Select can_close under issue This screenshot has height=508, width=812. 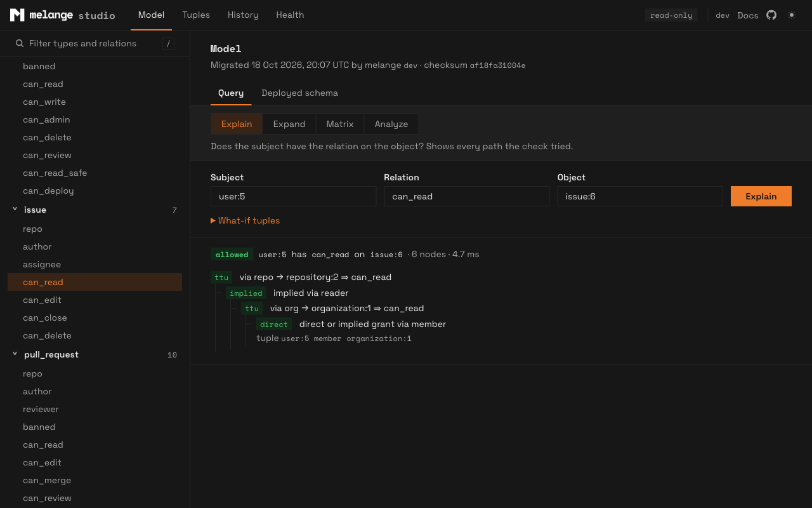(95, 317)
